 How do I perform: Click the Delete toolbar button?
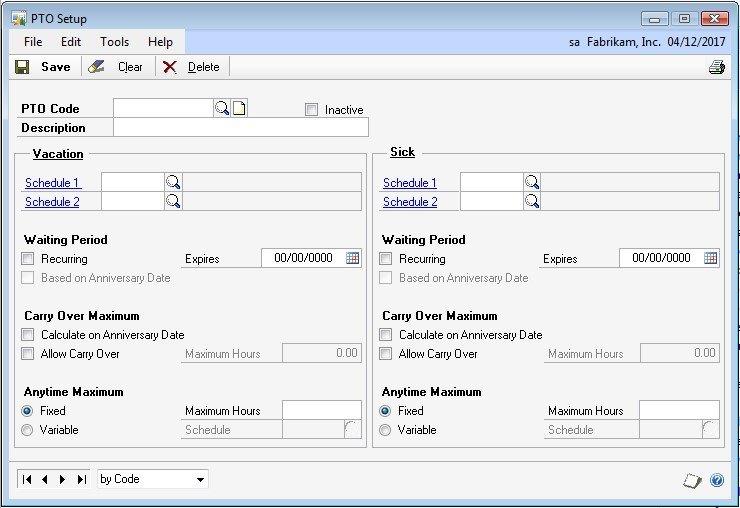click(x=192, y=67)
